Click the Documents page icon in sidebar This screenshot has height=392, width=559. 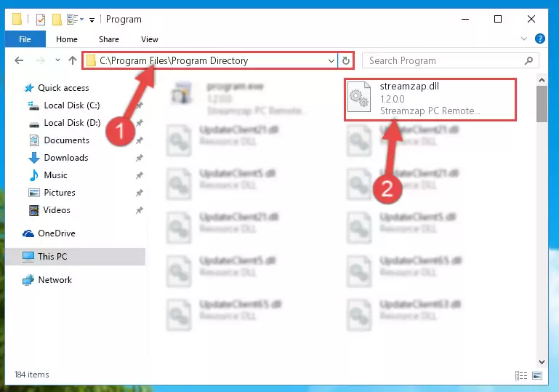[x=34, y=140]
